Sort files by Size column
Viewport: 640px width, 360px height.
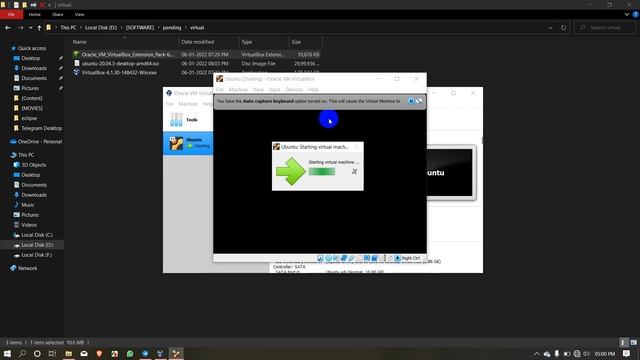click(x=305, y=42)
